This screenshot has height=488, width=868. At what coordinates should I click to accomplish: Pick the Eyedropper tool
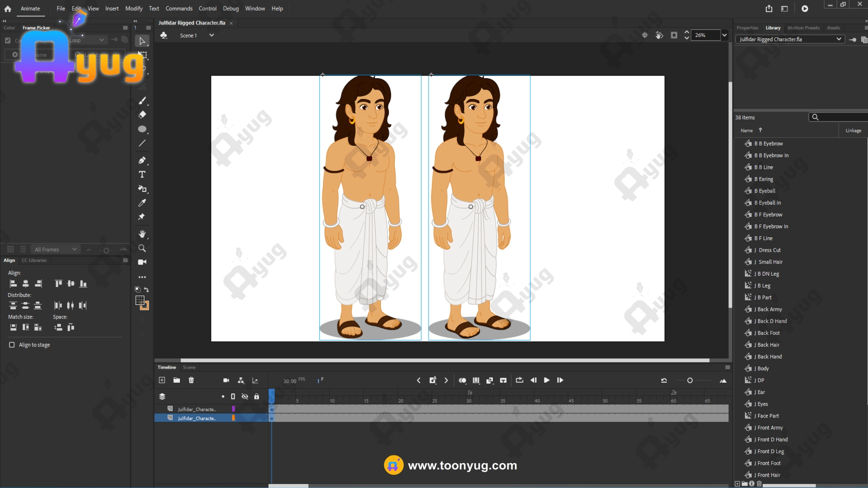[142, 203]
